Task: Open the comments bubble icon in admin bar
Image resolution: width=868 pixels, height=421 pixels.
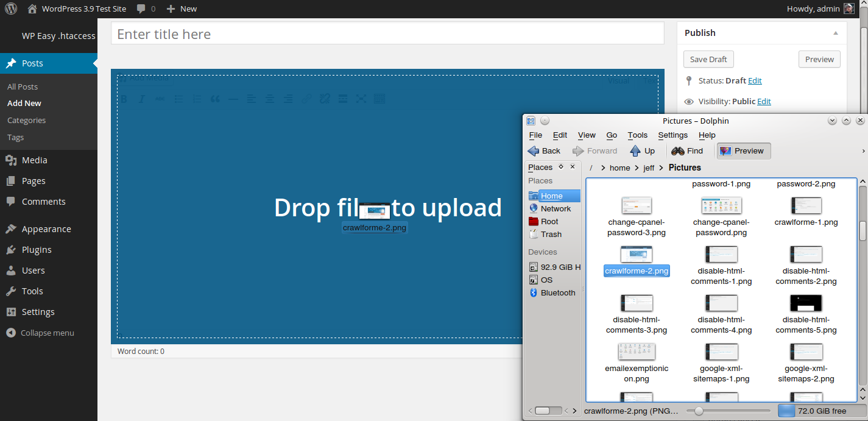Action: (x=141, y=9)
